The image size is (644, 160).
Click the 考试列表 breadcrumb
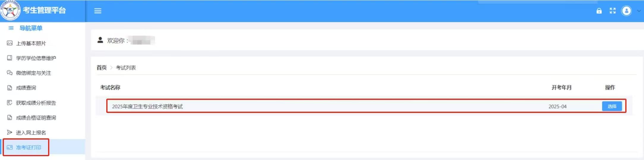point(126,68)
